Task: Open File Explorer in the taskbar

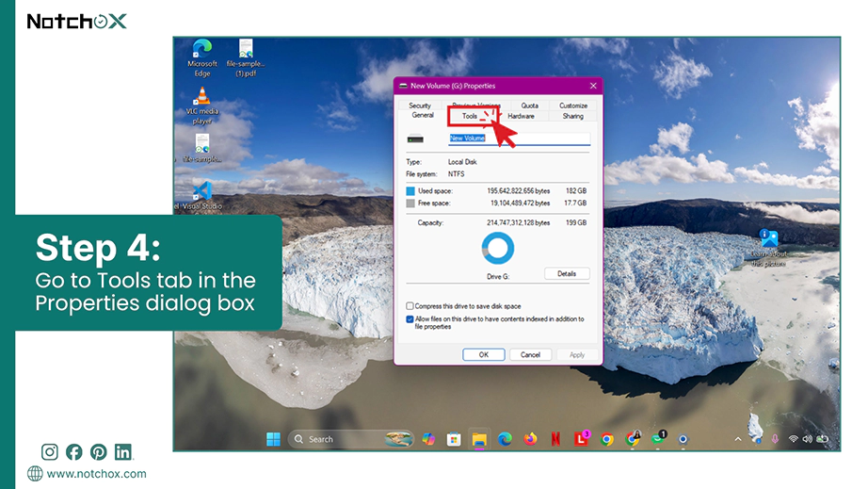Action: [479, 439]
